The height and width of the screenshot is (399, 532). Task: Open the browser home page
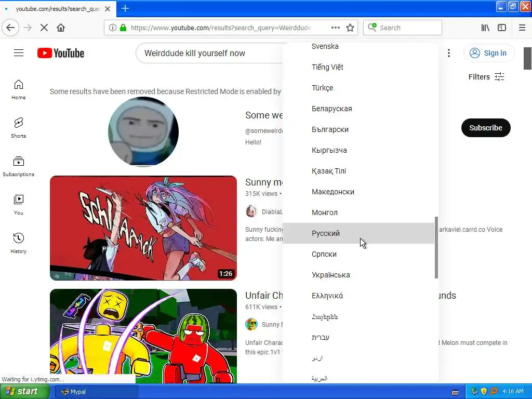click(x=61, y=28)
